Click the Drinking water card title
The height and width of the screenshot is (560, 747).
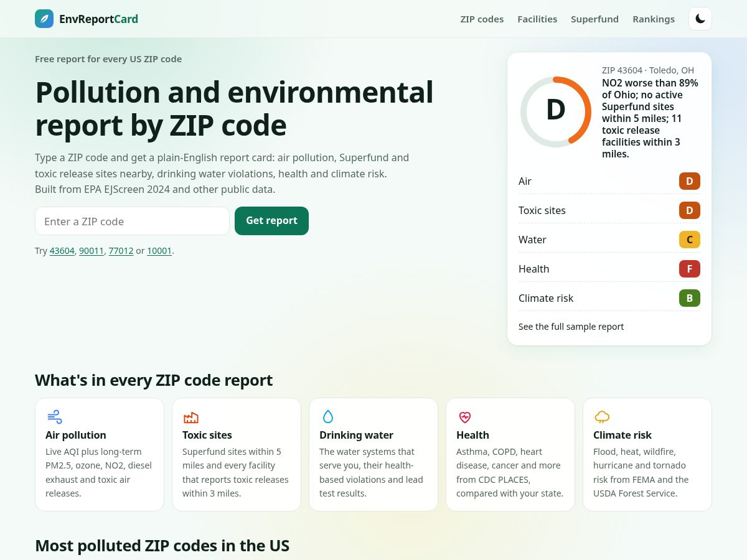click(356, 435)
